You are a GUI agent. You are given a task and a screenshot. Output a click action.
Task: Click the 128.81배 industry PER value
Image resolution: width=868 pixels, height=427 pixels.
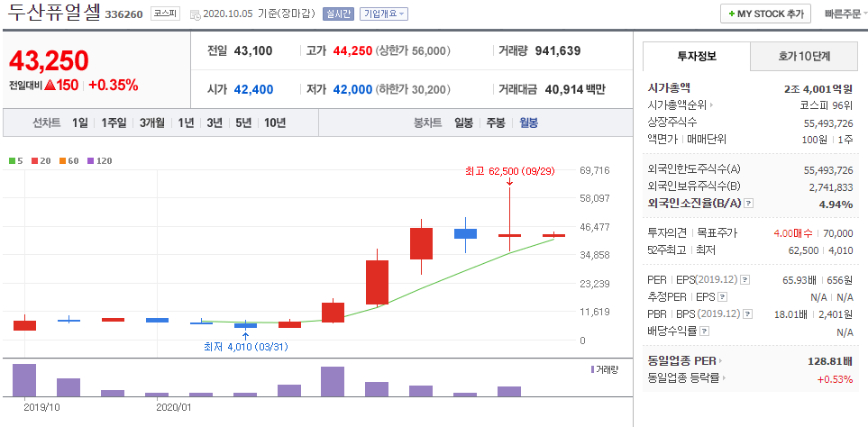click(x=830, y=362)
